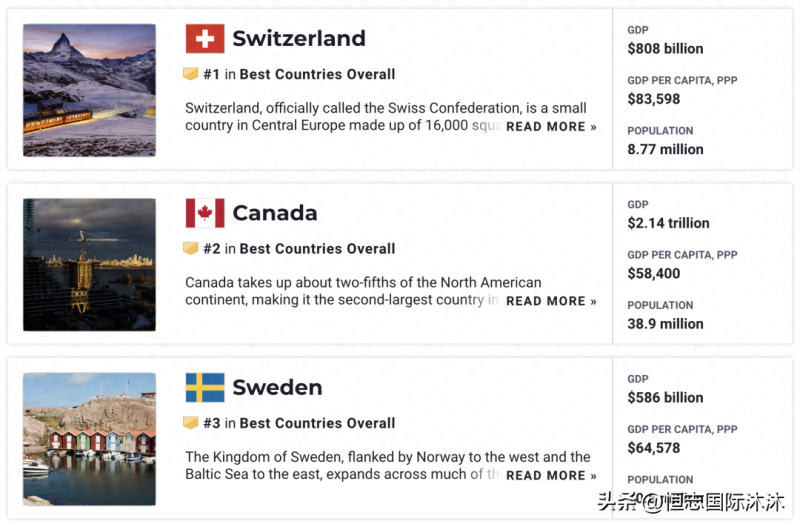Click the Sweden flag icon
The width and height of the screenshot is (800, 527).
tap(204, 387)
